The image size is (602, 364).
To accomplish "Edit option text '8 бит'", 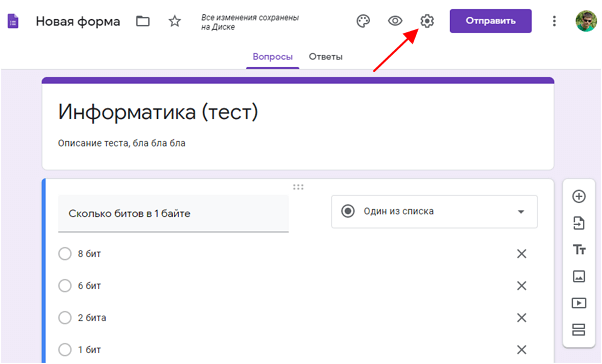I will coord(89,254).
